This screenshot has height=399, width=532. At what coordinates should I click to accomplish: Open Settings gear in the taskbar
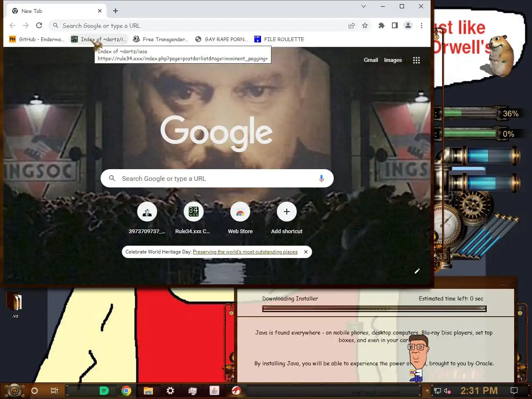coord(170,391)
